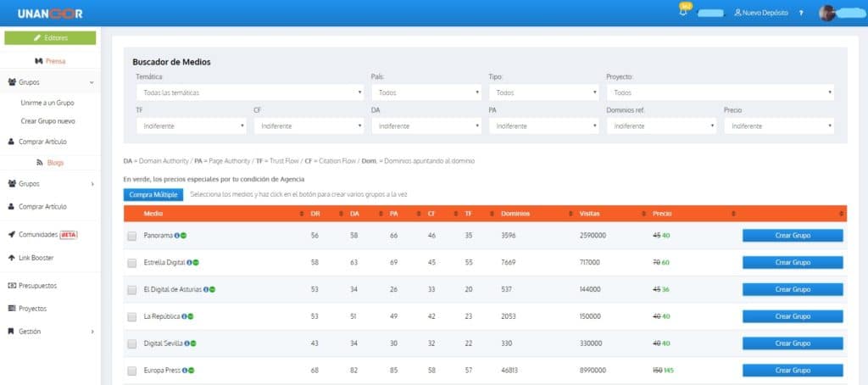
Task: Check the Panorama row checkbox
Action: [x=131, y=236]
